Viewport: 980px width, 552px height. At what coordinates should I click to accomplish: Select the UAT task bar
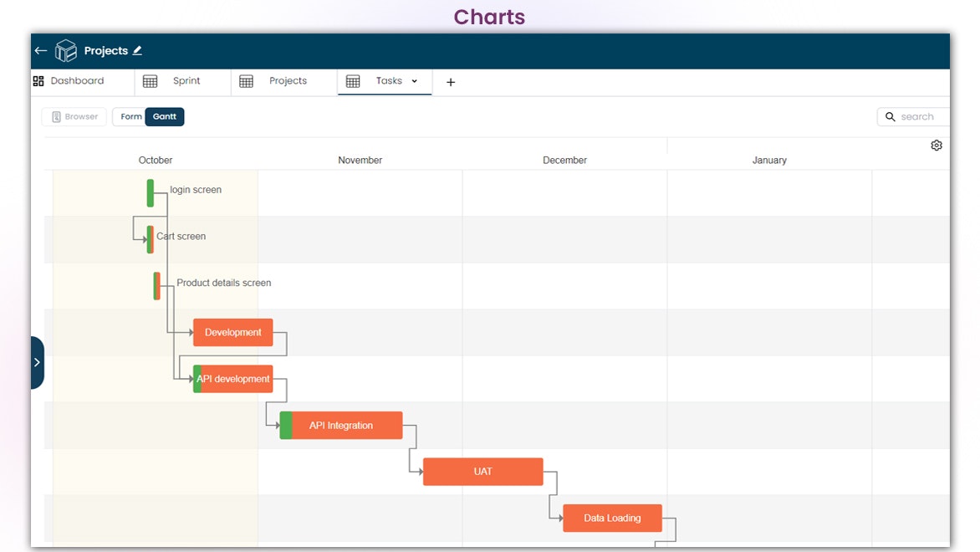point(483,472)
